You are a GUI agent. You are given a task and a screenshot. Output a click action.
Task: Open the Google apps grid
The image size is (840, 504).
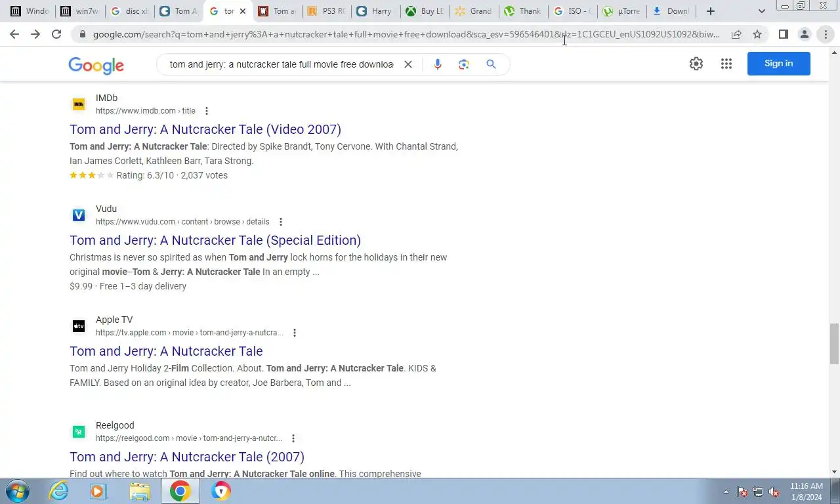pos(726,64)
